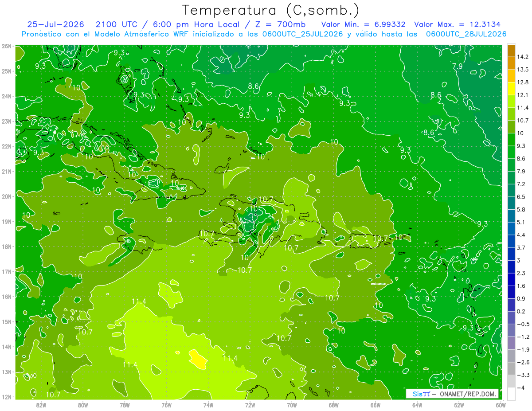Click the colorbar value '-1.9'
The image size is (532, 411).
point(523,349)
